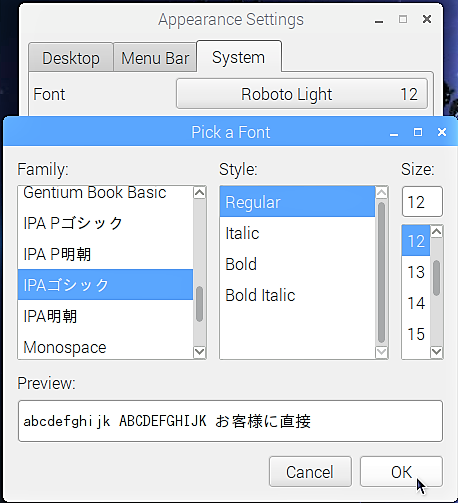Screen dimensions: 458x503
Task: Switch to the Menu Bar tab
Action: pos(155,58)
